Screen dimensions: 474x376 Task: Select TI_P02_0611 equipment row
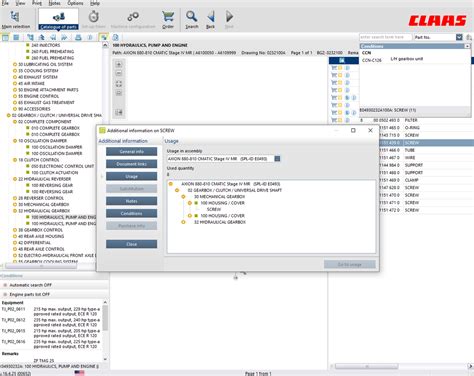click(51, 311)
